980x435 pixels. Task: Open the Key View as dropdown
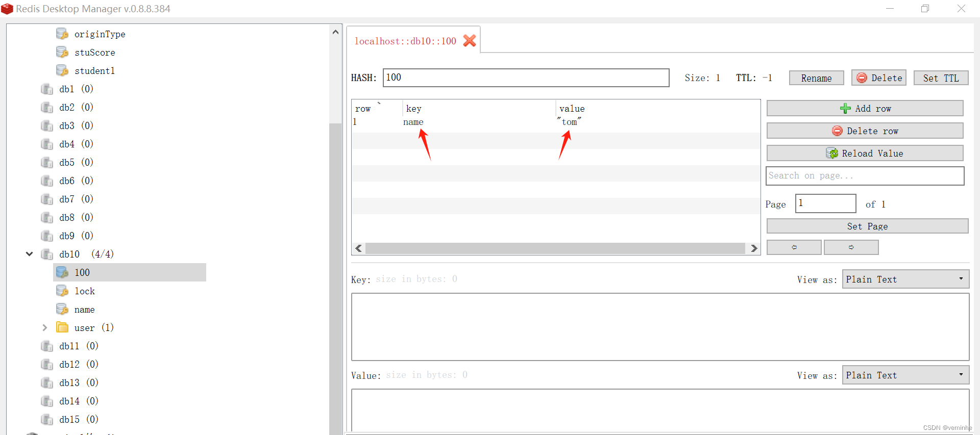click(905, 279)
